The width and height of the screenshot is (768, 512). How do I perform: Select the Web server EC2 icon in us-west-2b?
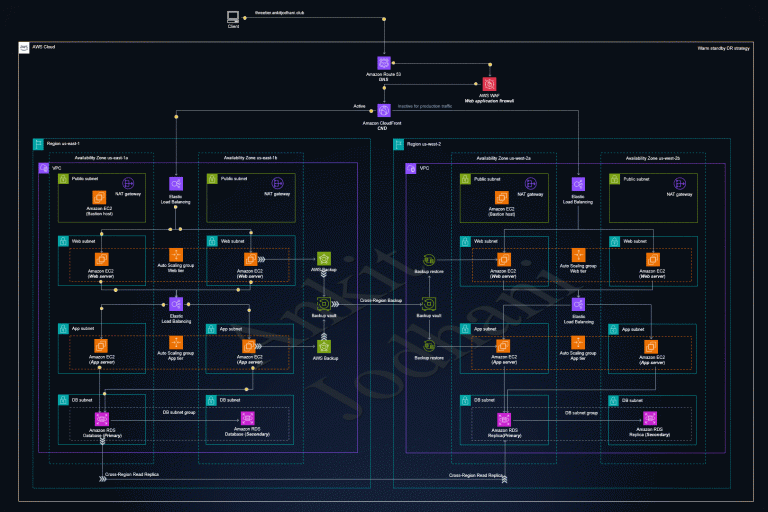[652, 259]
